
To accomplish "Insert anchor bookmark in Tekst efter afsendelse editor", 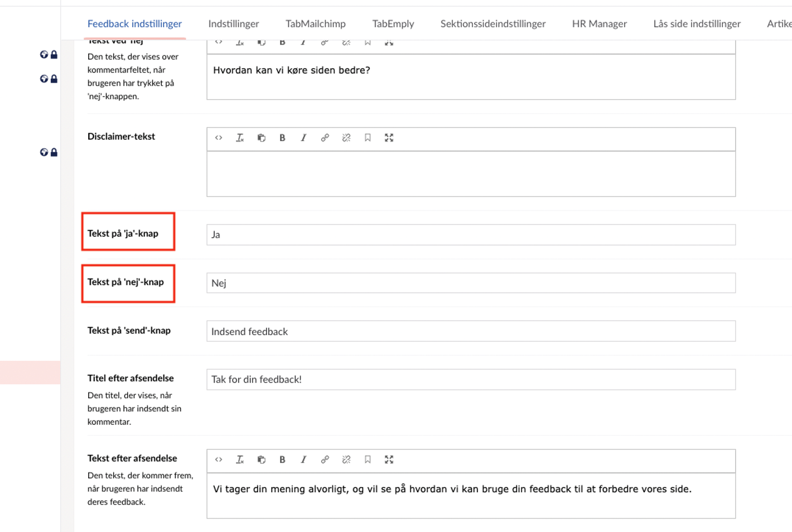I will [368, 460].
